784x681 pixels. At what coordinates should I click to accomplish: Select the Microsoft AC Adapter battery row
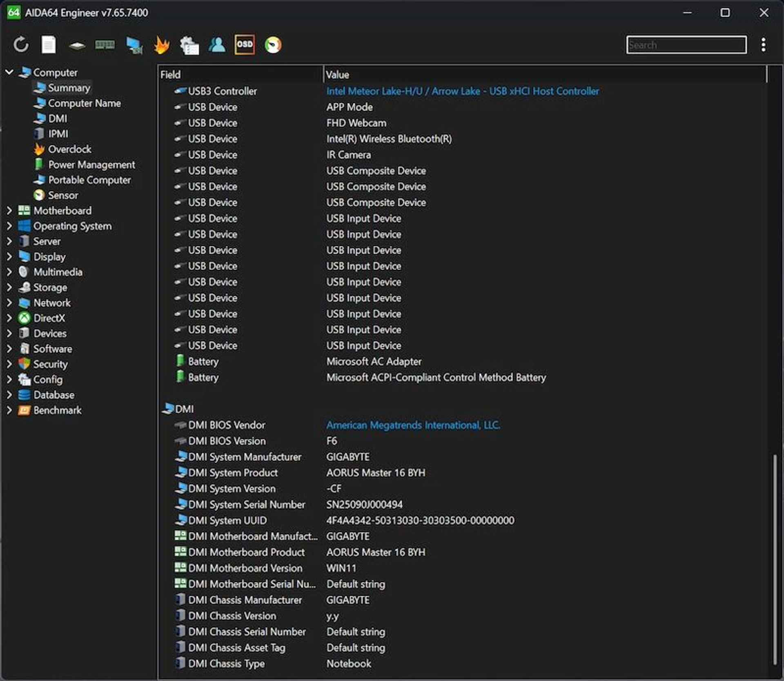click(463, 361)
